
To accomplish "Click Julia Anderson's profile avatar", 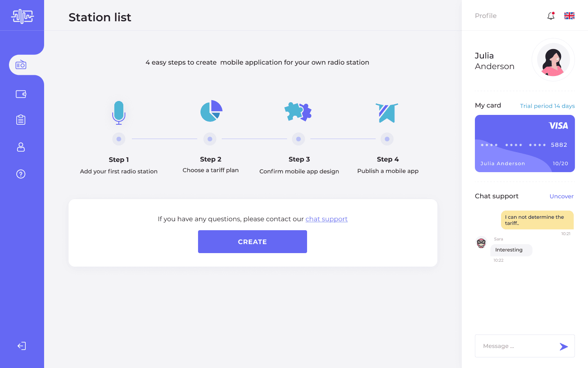I will [x=553, y=60].
